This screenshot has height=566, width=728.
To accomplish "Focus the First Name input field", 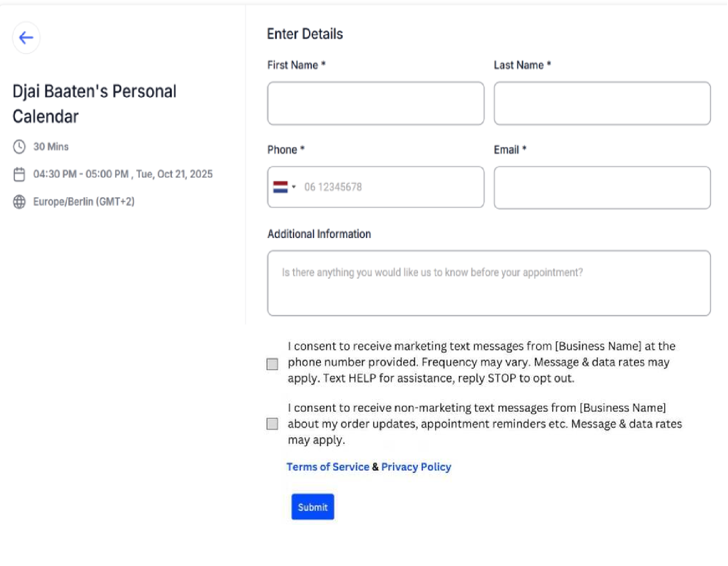I will [x=376, y=103].
